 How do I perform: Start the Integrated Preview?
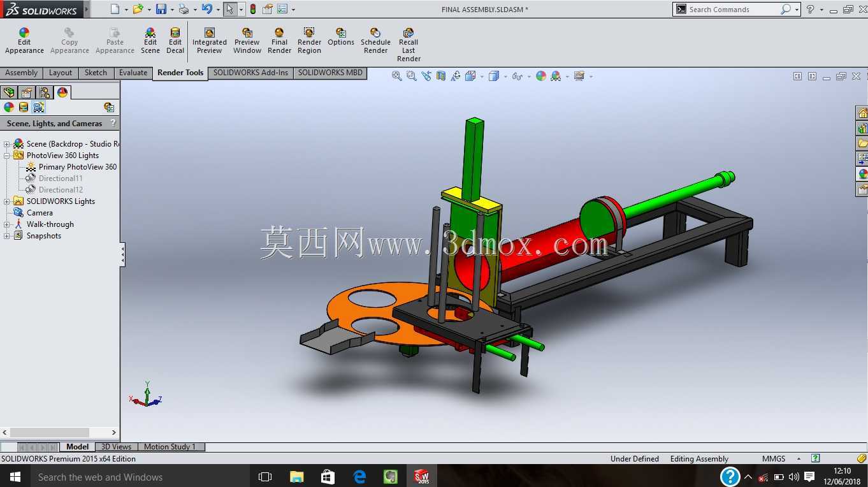point(210,41)
